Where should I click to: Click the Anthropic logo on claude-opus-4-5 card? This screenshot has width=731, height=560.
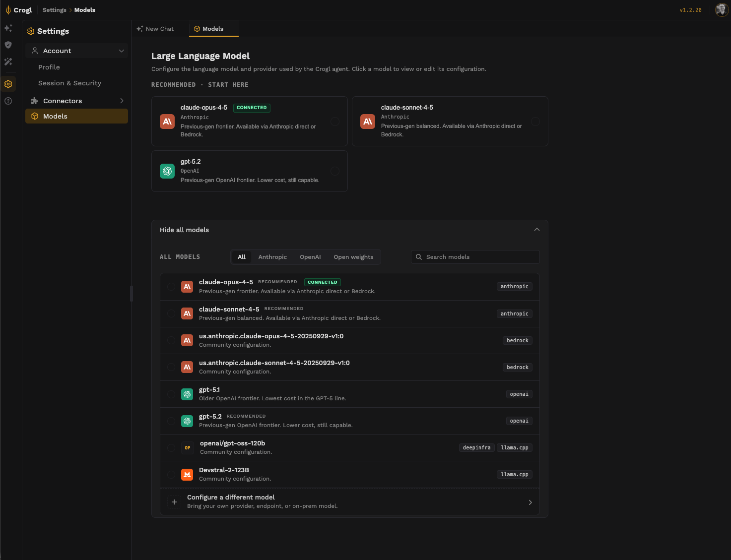(167, 122)
